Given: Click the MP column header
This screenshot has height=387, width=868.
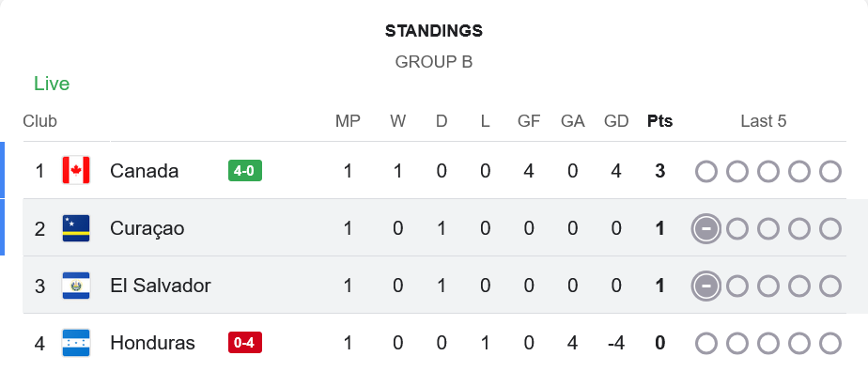Looking at the screenshot, I should tap(348, 121).
